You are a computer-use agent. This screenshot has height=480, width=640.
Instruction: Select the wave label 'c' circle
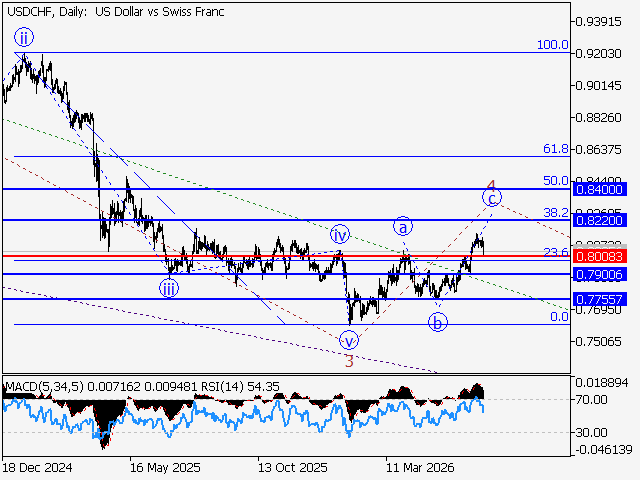tap(492, 198)
